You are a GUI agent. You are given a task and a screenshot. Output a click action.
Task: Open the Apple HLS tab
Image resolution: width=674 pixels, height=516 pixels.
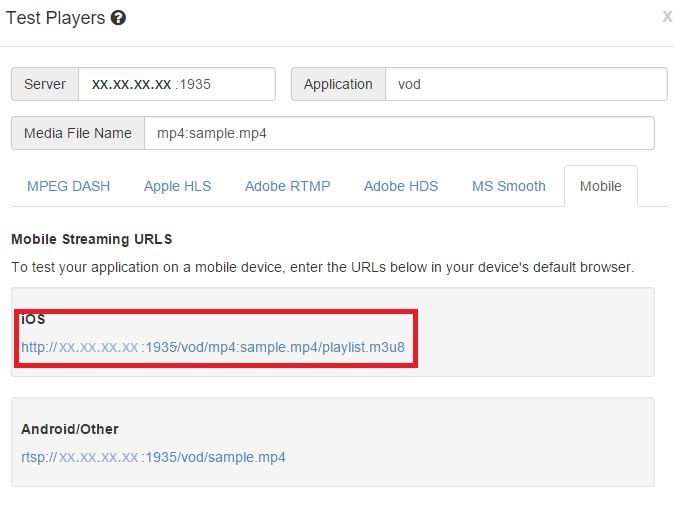click(x=177, y=186)
